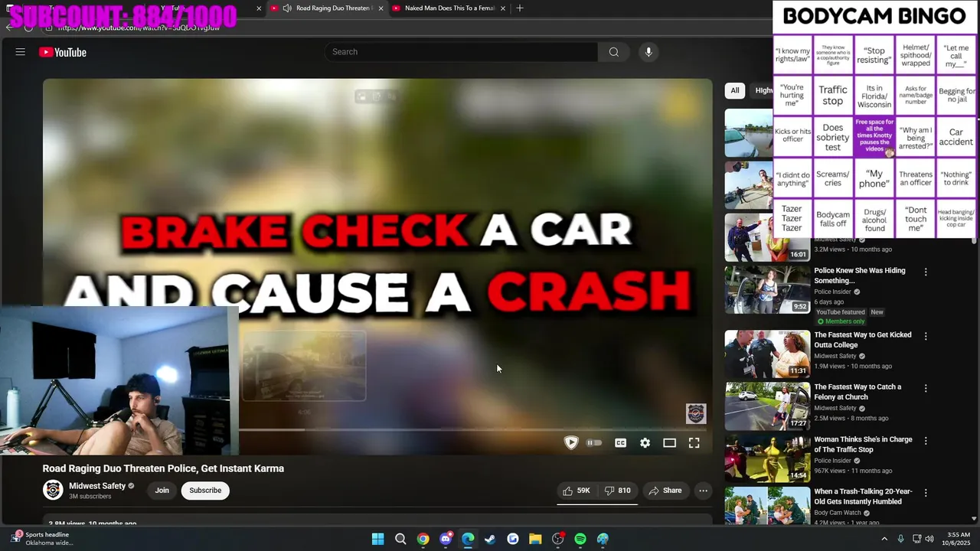Viewport: 980px width, 551px height.
Task: Open a new browser tab
Action: coord(520,8)
